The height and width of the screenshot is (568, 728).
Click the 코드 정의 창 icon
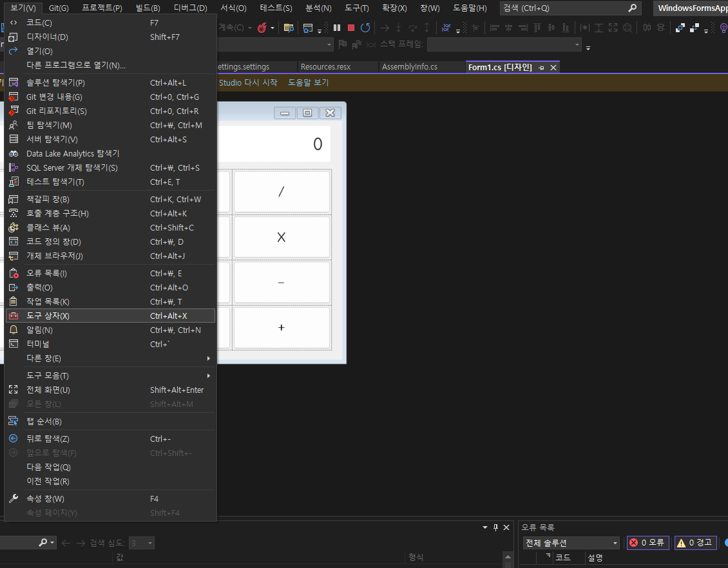point(14,241)
